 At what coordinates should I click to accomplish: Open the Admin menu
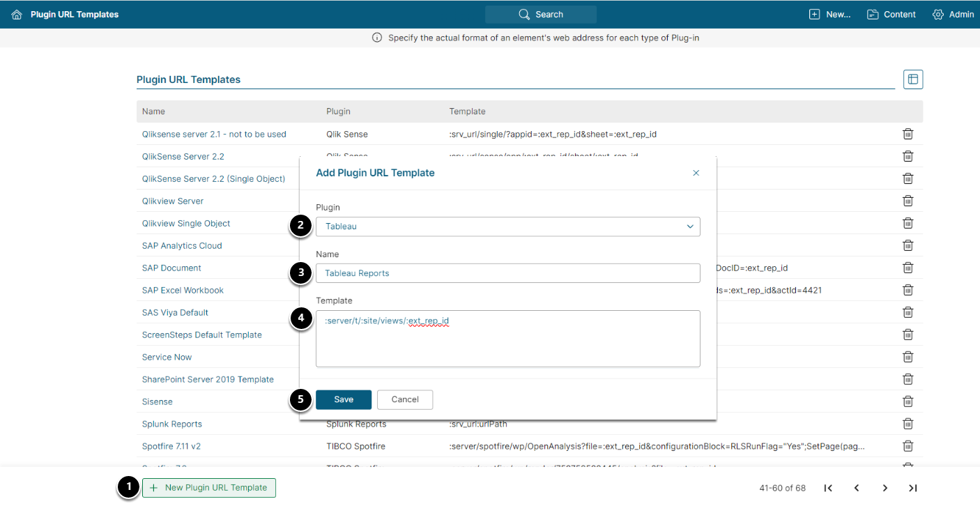(x=953, y=15)
